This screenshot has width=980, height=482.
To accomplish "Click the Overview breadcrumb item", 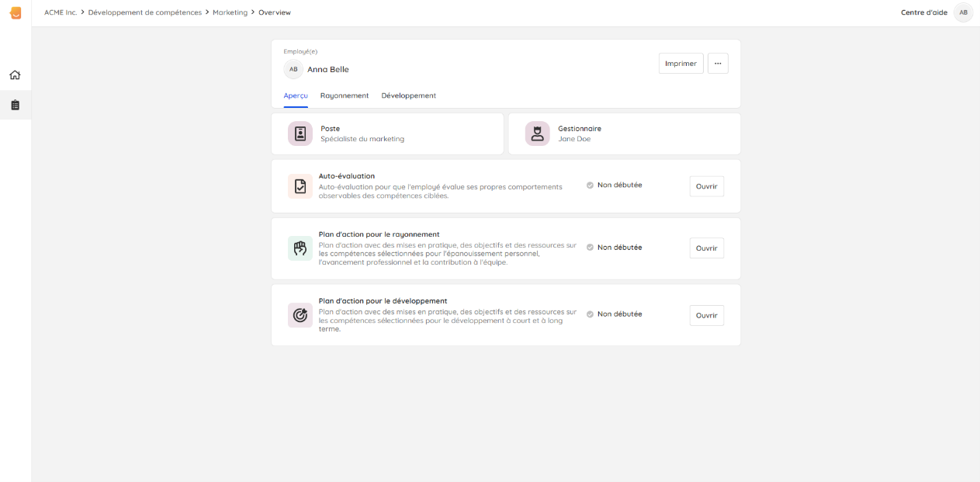I will [275, 12].
